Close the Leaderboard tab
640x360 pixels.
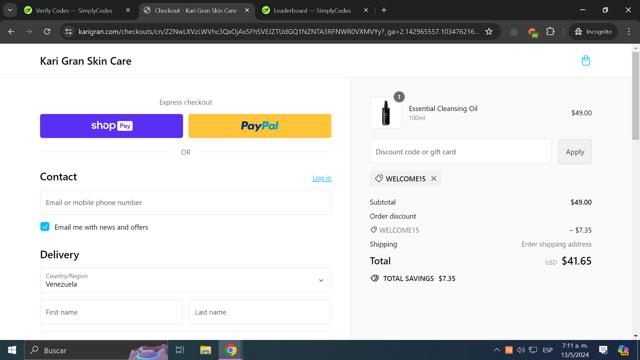point(366,11)
